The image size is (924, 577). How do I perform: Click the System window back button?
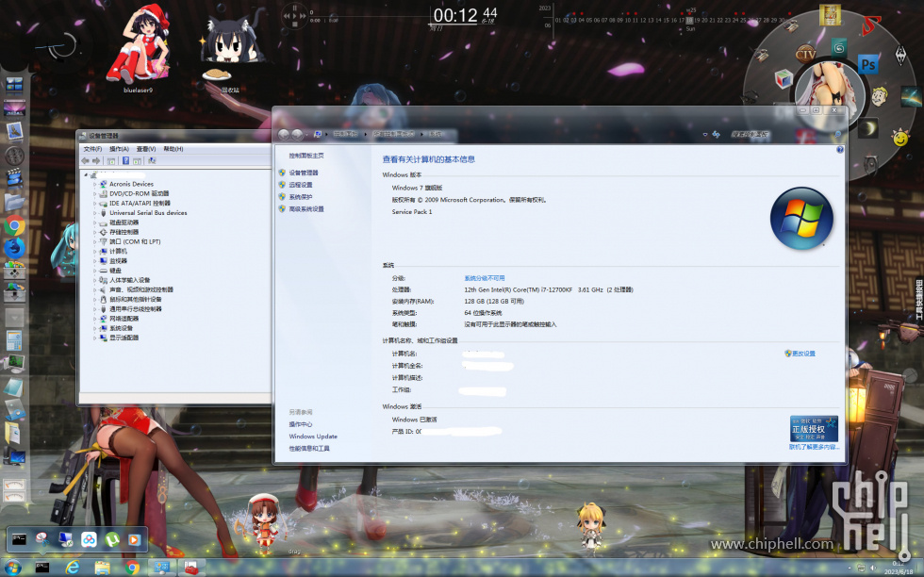click(x=284, y=135)
